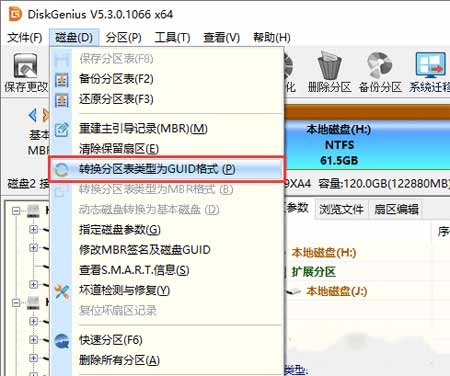Screen dimensions: 450x376
Task: Click the bad track repair tools icon
Action: tap(62, 291)
